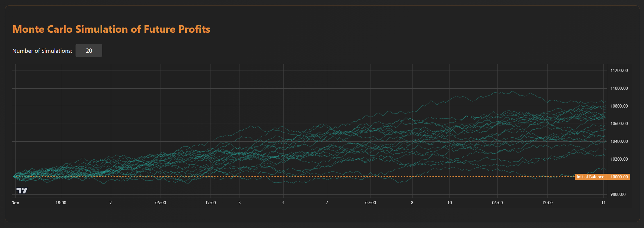Click the Initial Balance orange label

[590, 177]
